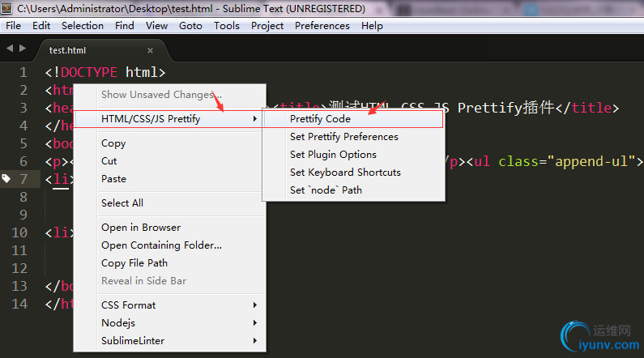Click the DOCTYPE text on line 1
The height and width of the screenshot is (358, 644).
89,72
